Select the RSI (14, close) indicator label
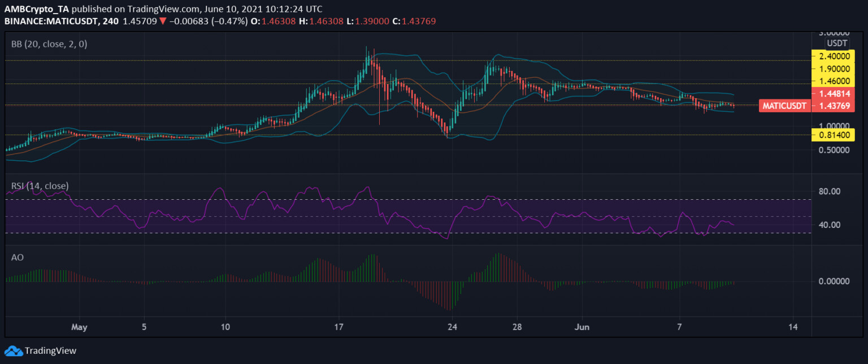The height and width of the screenshot is (364, 868). (40, 185)
